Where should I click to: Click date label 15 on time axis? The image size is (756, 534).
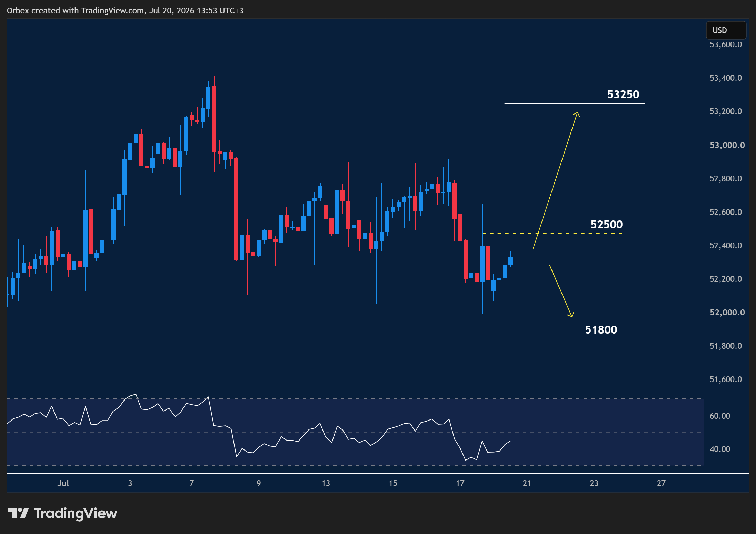(x=393, y=483)
